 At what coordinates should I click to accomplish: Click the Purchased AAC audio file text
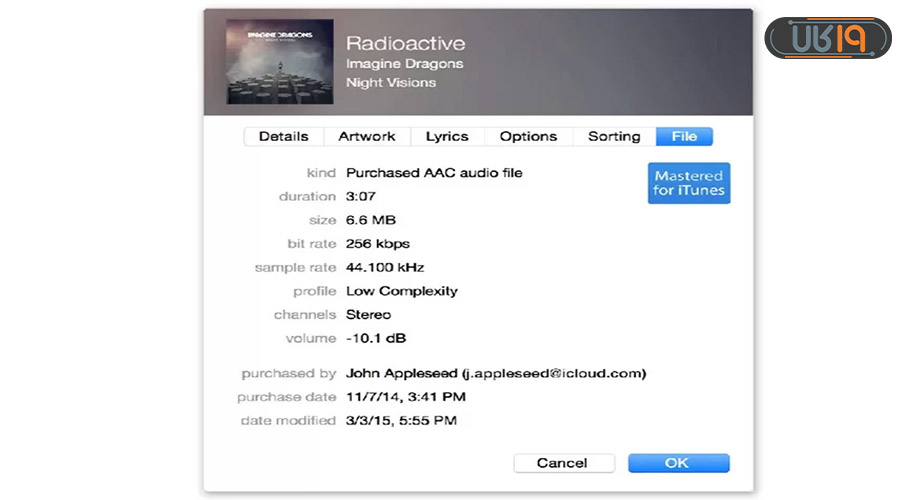pyautogui.click(x=434, y=173)
